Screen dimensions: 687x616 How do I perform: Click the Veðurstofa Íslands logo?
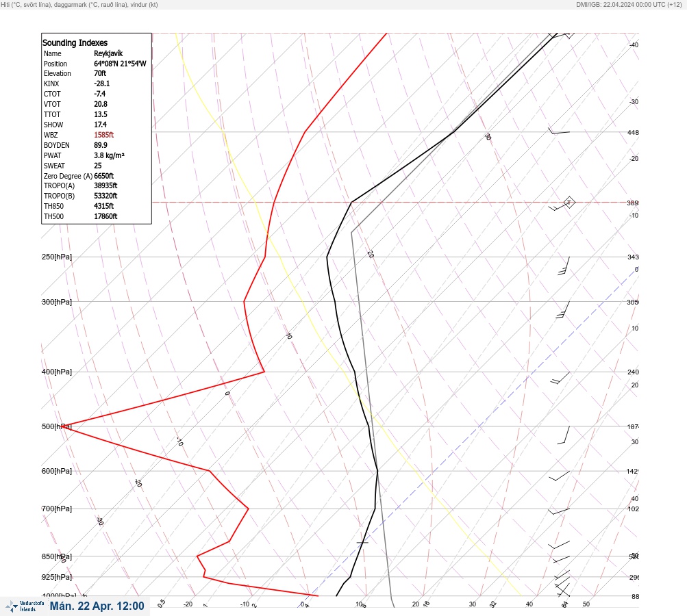(x=25, y=606)
